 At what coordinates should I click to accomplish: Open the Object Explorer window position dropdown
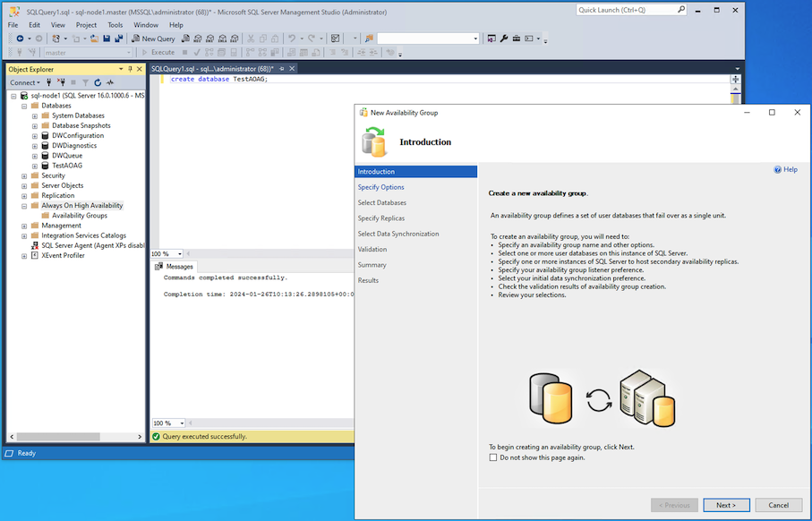tap(121, 69)
